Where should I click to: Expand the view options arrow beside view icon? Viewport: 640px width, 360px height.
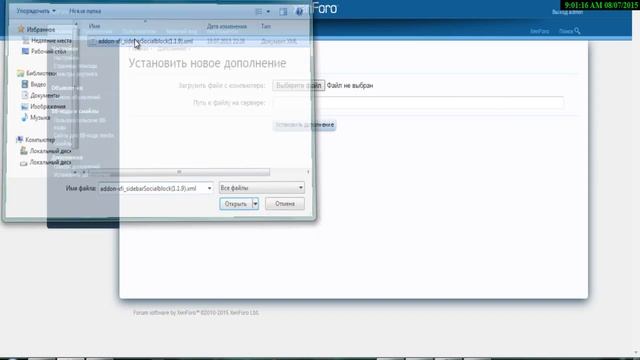coord(268,11)
